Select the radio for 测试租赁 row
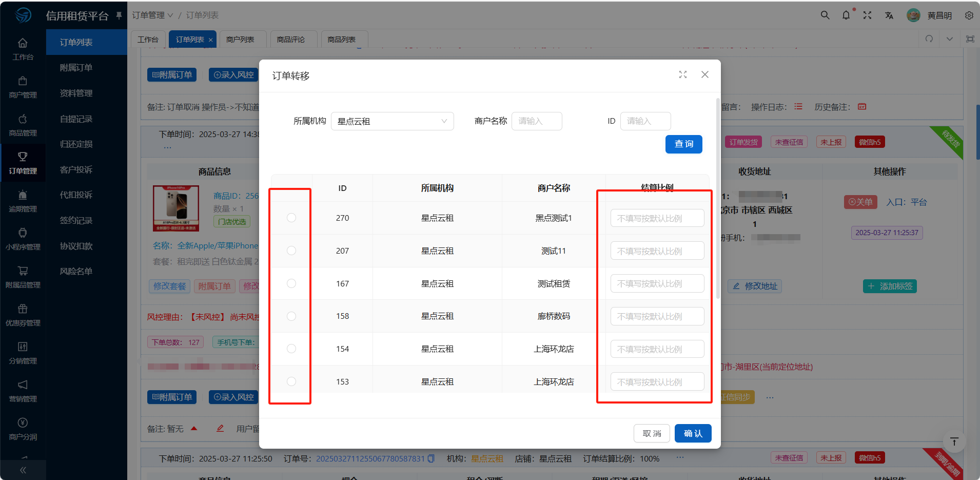Image resolution: width=980 pixels, height=480 pixels. coord(291,283)
